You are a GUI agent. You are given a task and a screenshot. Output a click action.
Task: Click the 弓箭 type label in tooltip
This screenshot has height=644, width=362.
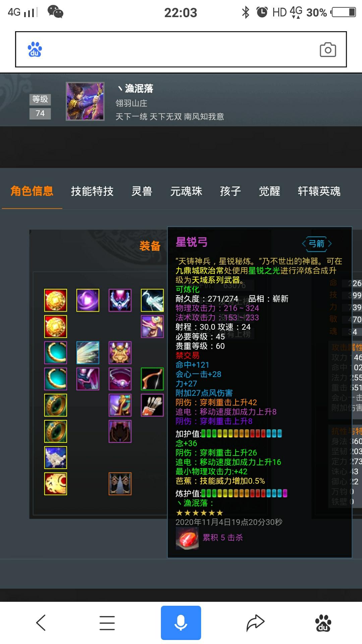point(317,244)
